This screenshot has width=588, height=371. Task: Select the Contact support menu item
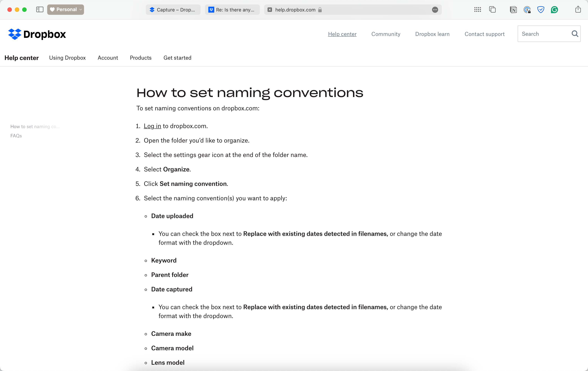(x=485, y=34)
